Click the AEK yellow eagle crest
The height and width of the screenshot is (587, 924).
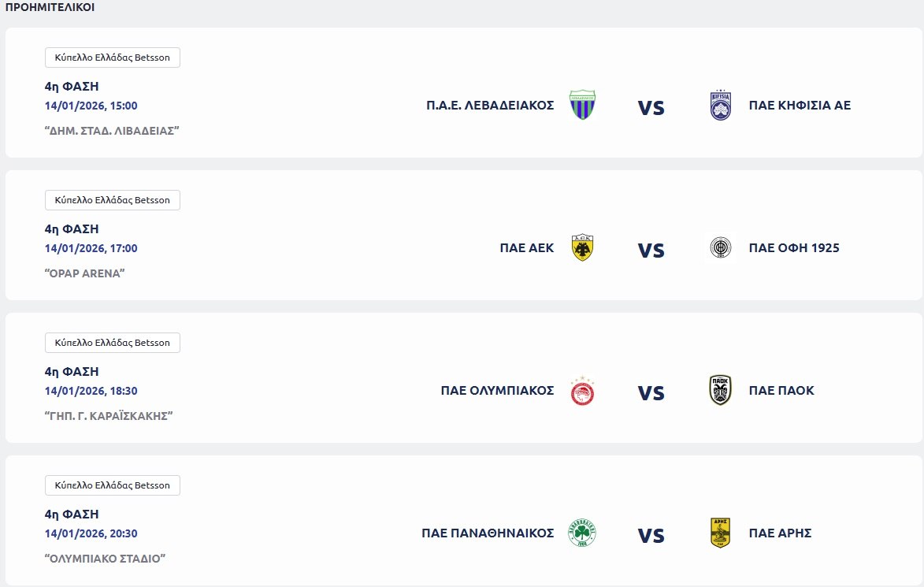coord(582,248)
